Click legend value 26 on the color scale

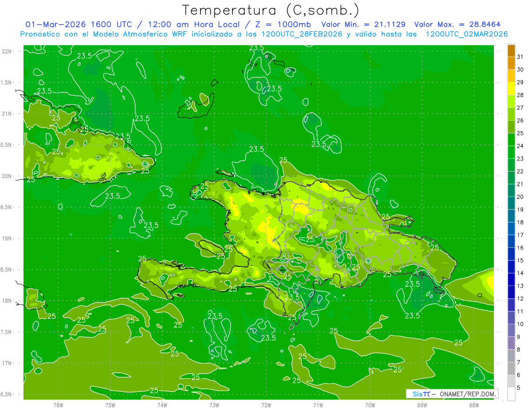pos(520,120)
